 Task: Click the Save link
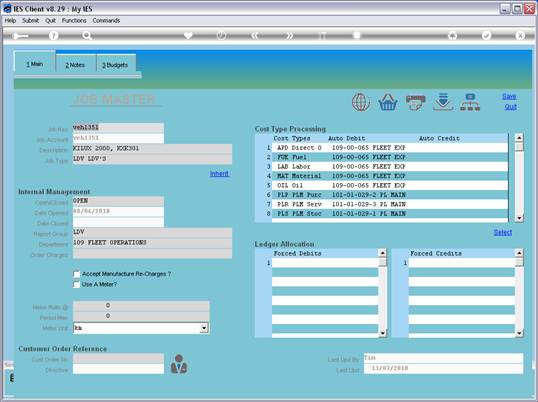coord(509,96)
